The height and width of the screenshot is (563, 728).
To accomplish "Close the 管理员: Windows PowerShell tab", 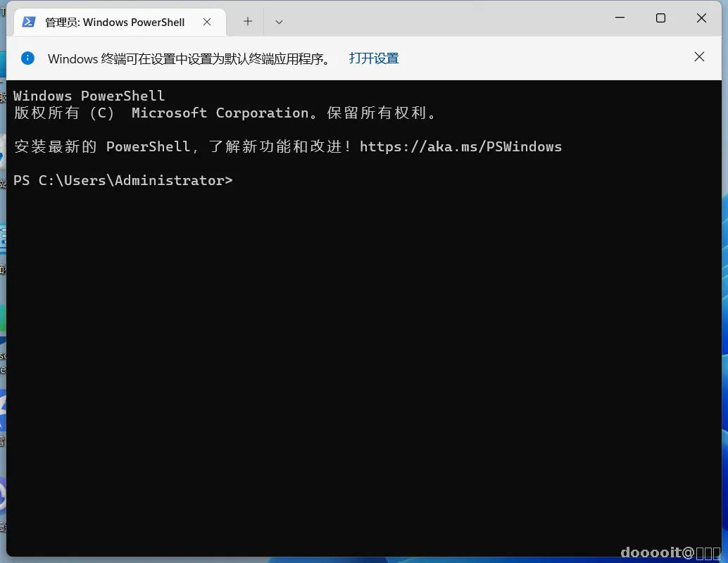I will tap(207, 22).
